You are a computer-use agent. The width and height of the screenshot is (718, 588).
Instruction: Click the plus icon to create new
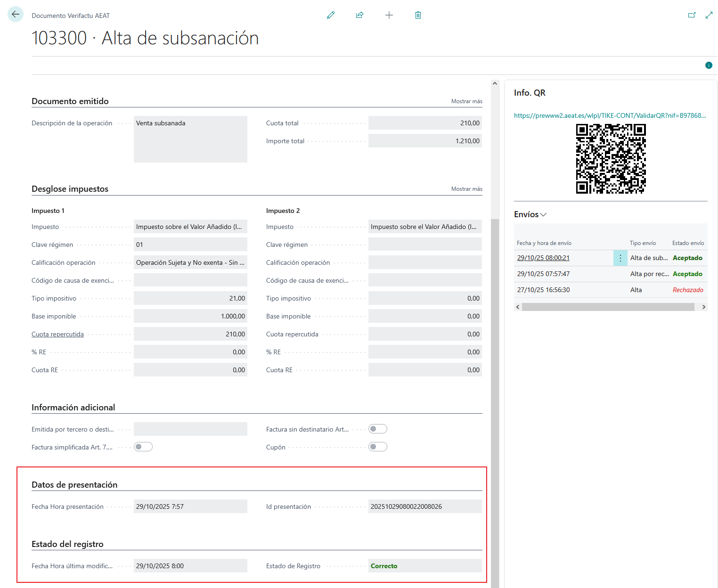[389, 15]
